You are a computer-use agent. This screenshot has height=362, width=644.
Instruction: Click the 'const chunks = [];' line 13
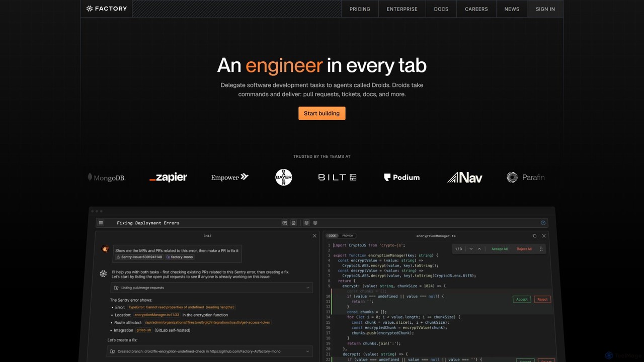pyautogui.click(x=367, y=312)
